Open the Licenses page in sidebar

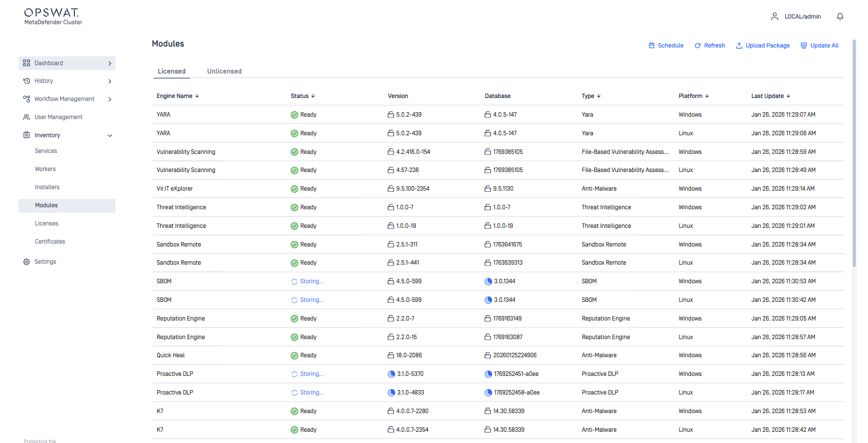[x=47, y=223]
